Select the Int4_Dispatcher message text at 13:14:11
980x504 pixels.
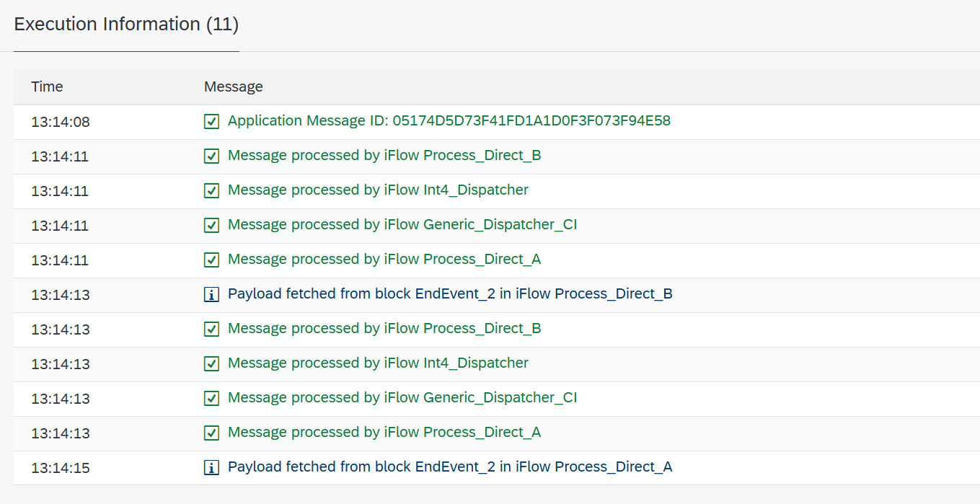point(378,190)
